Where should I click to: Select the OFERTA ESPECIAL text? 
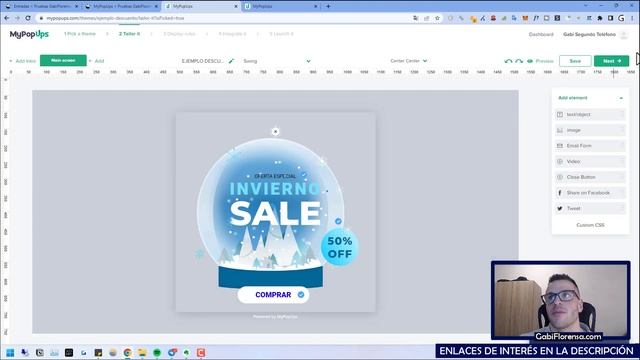tap(275, 176)
